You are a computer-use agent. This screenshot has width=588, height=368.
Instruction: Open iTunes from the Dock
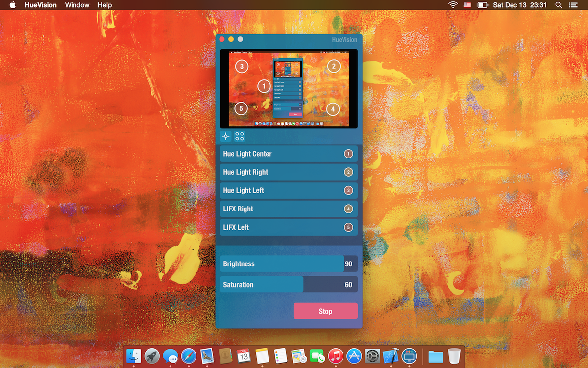(x=336, y=356)
